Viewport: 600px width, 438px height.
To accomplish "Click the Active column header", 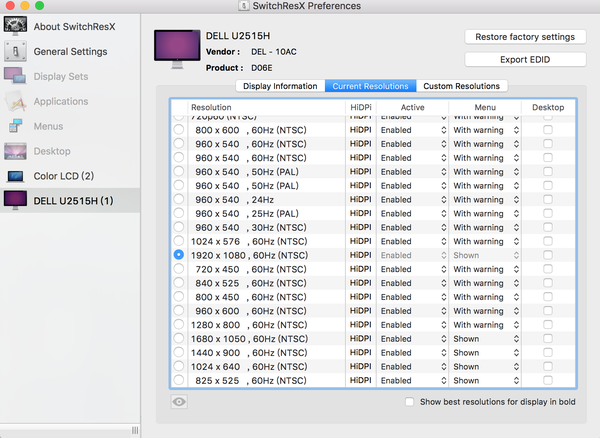I will [x=412, y=107].
